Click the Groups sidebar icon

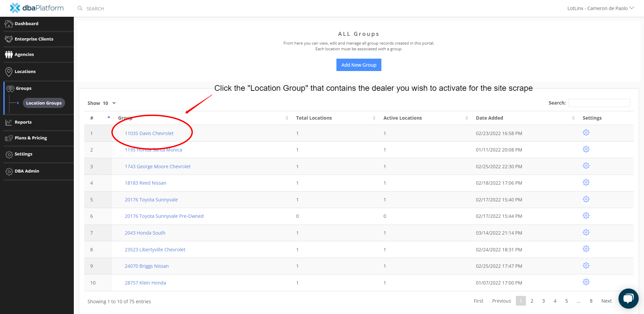(x=10, y=88)
